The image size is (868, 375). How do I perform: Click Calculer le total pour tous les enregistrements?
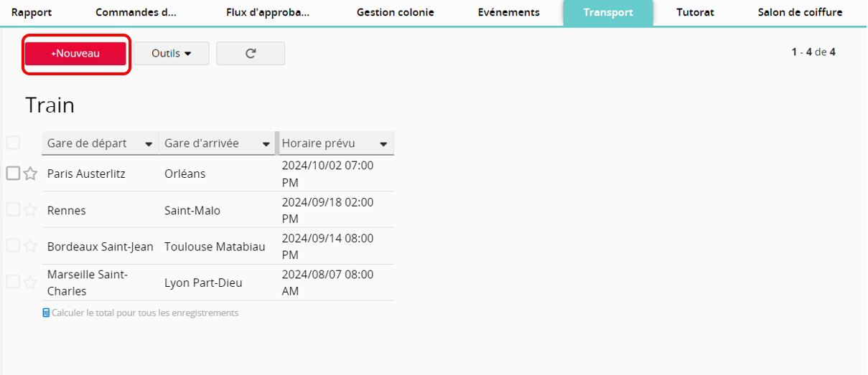pyautogui.click(x=145, y=313)
